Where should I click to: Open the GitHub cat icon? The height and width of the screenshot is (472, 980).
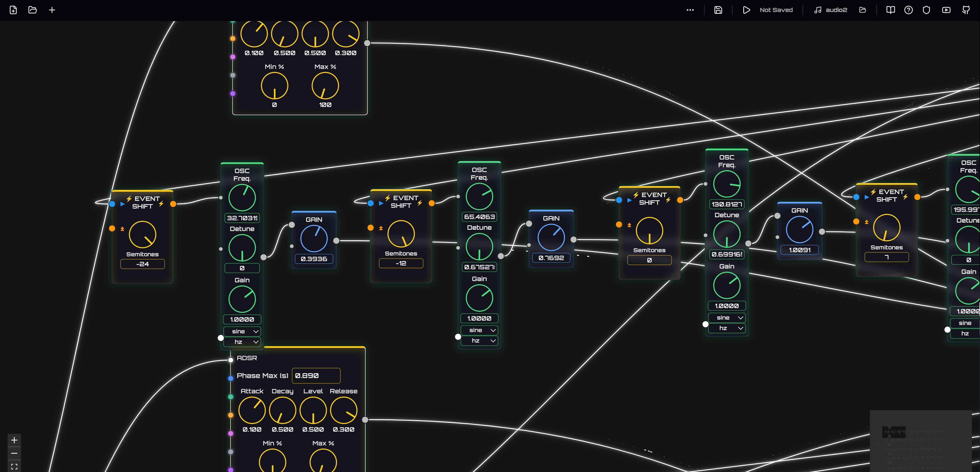pos(965,10)
